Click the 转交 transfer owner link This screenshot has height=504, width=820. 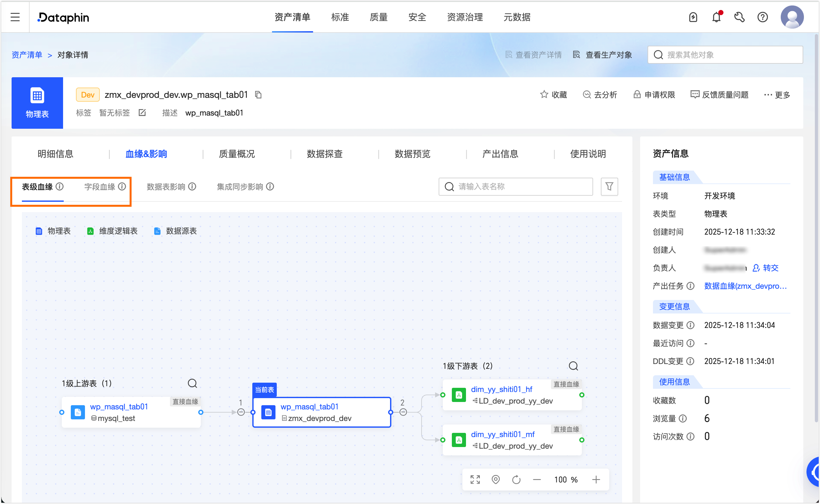[770, 268]
